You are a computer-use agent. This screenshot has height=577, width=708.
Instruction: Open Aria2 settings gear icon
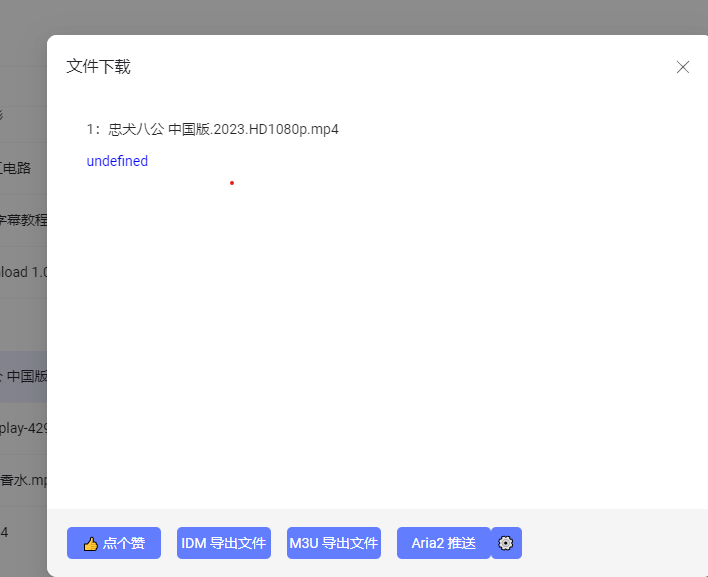(506, 543)
